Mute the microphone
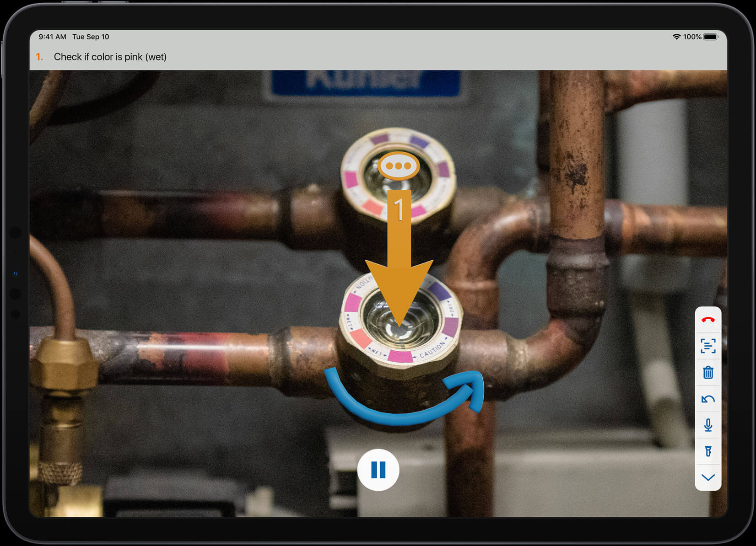Viewport: 756px width, 546px height. [x=707, y=425]
